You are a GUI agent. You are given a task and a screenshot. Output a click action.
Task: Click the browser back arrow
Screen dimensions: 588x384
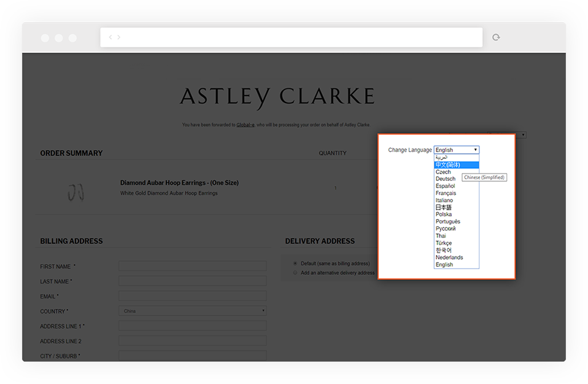pos(110,37)
